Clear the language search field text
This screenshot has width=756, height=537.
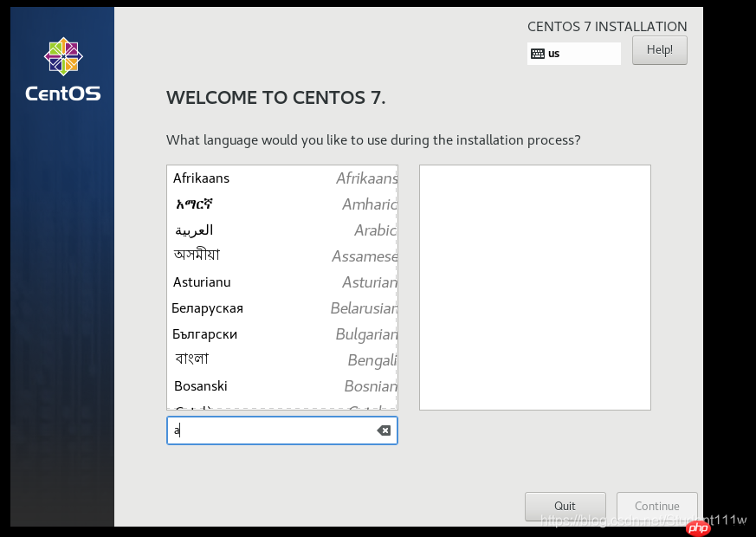click(x=384, y=430)
